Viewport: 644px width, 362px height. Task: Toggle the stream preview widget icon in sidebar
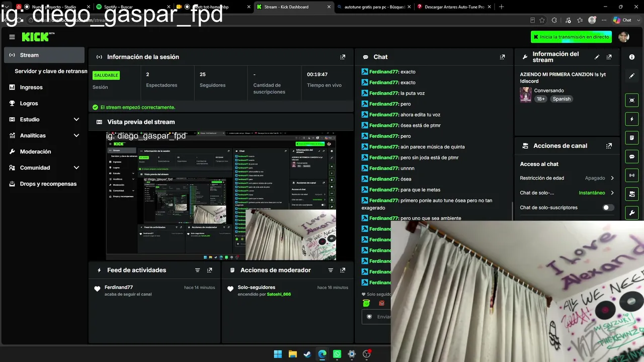coord(632,100)
